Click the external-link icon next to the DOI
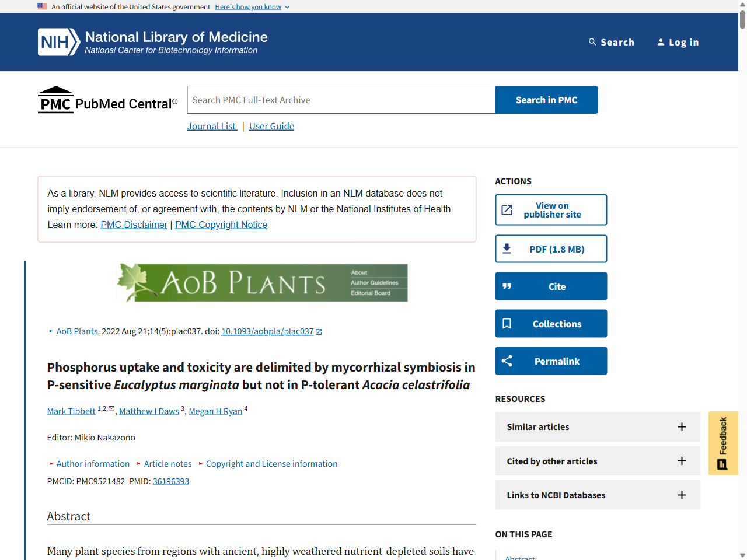 (319, 331)
